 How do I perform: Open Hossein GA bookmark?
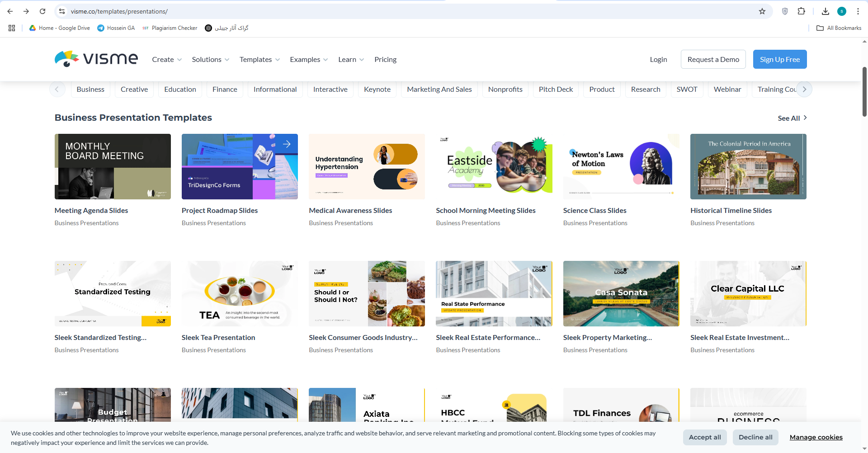point(116,28)
